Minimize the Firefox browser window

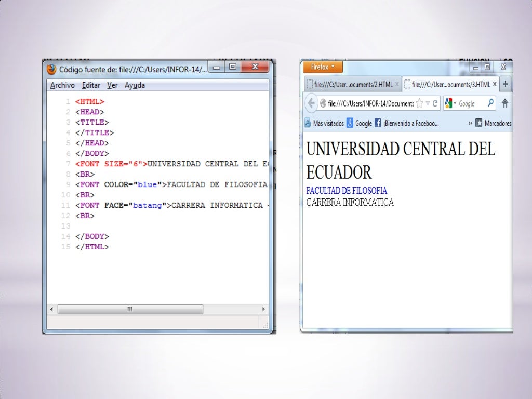pos(476,68)
